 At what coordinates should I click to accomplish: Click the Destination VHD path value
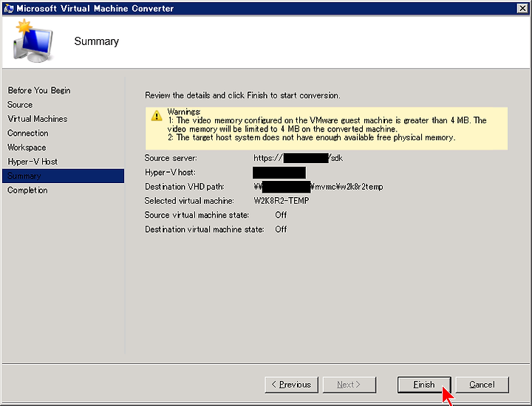pyautogui.click(x=318, y=187)
